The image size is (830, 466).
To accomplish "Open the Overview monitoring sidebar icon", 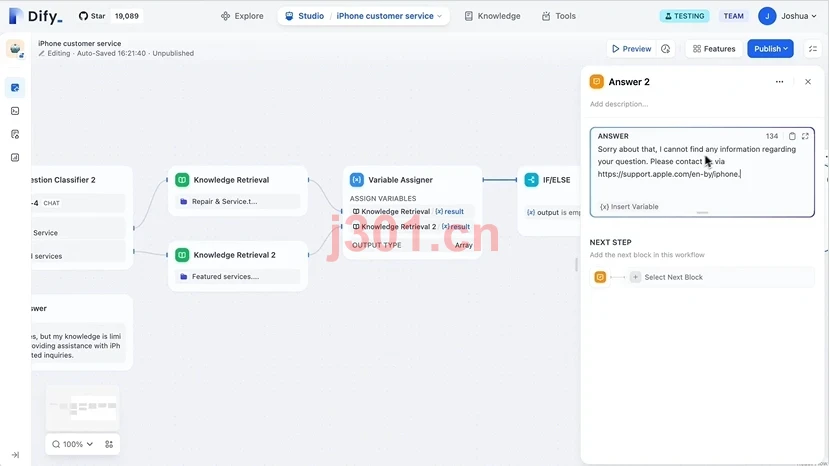I will tap(15, 157).
